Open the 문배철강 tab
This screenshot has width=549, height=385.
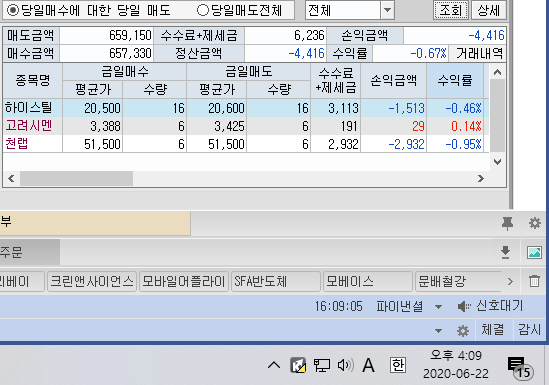coord(459,281)
